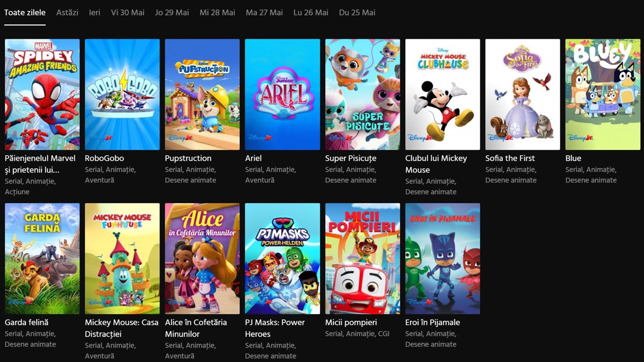Select the PJ Masks Power-Helden poster

click(x=282, y=258)
